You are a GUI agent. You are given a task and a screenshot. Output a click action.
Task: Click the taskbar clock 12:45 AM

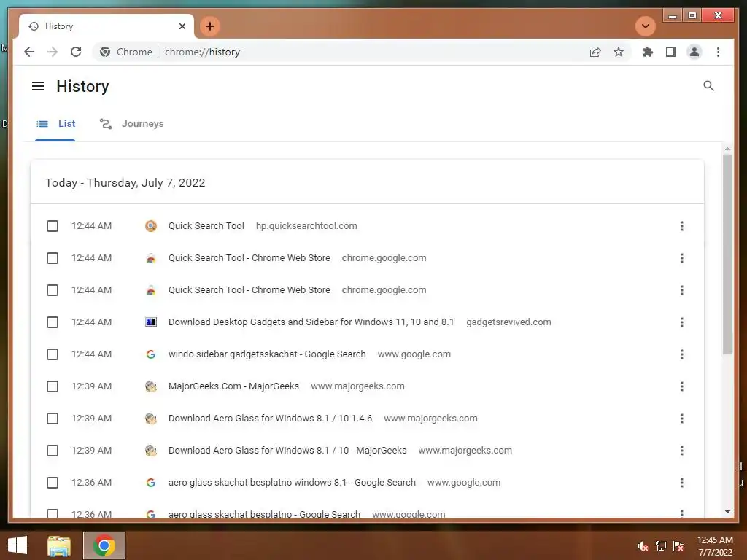(715, 540)
